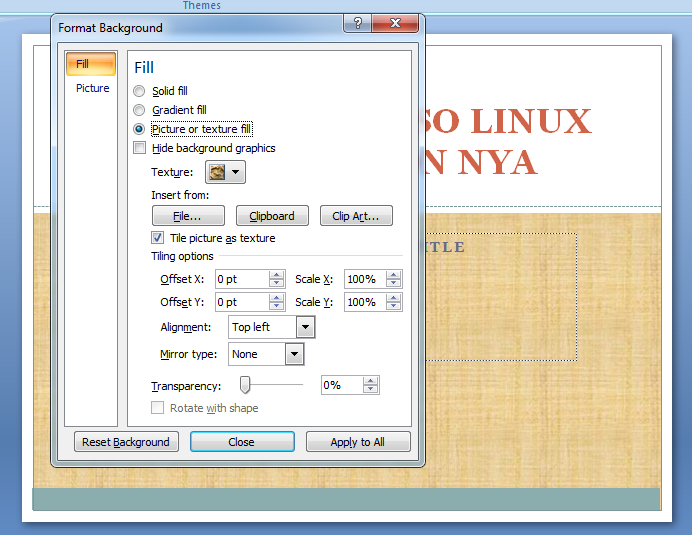Click the Offset X input field

coord(242,279)
